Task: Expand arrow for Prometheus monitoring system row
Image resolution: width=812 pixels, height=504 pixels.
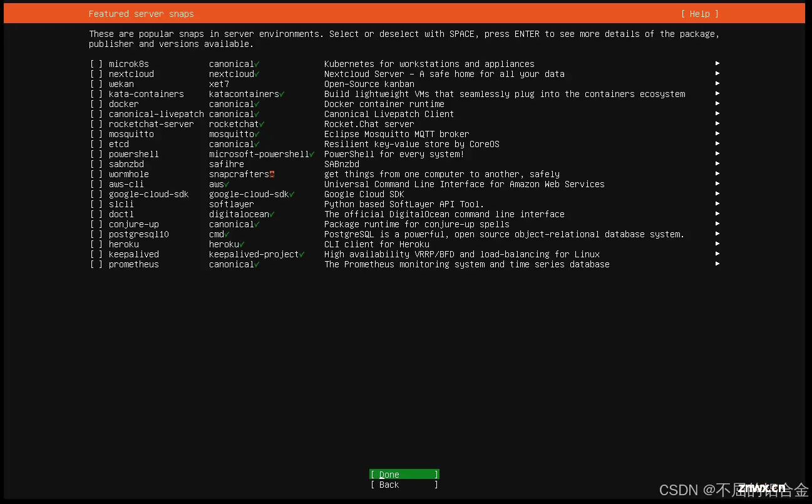Action: [717, 264]
